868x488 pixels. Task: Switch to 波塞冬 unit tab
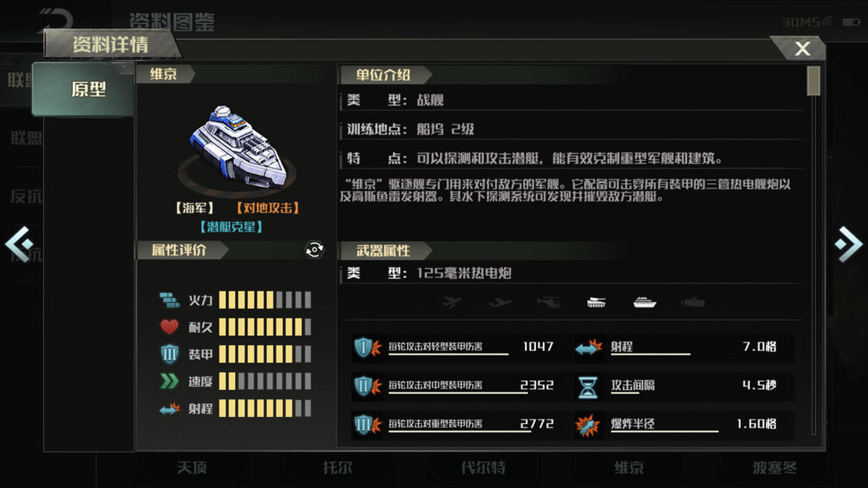[x=774, y=468]
